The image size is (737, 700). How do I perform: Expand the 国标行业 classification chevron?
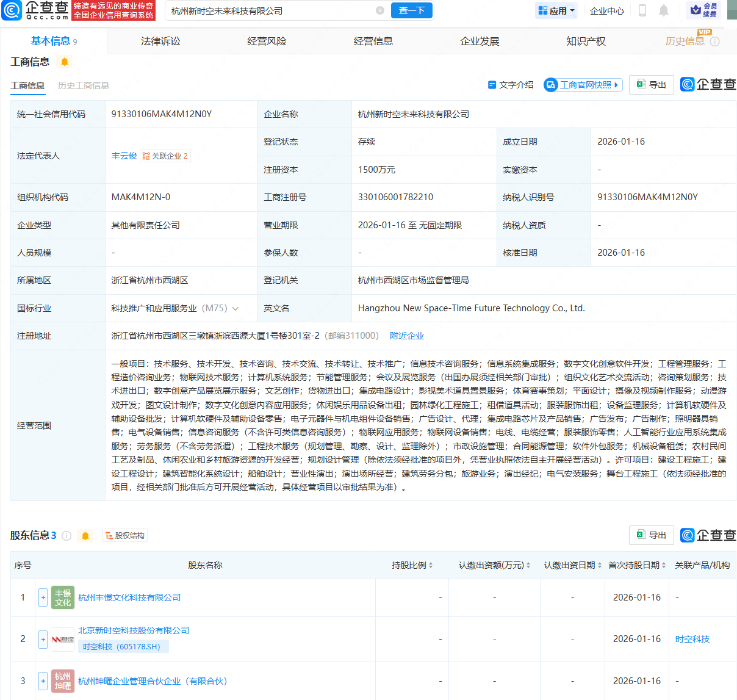click(x=235, y=309)
